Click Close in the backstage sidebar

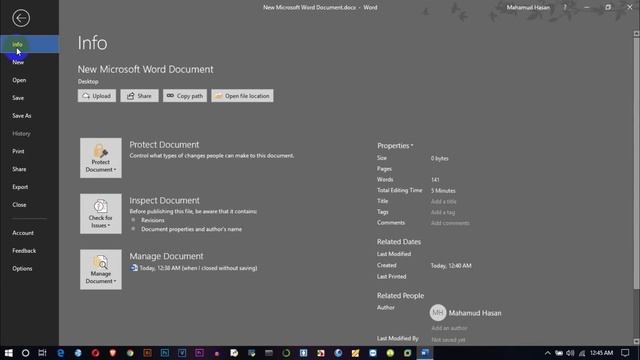(x=29, y=204)
